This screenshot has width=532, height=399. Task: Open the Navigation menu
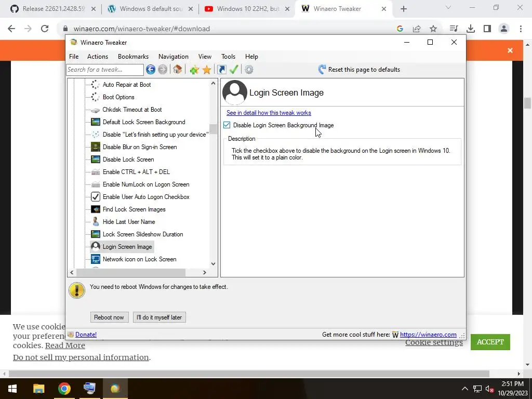coord(174,57)
